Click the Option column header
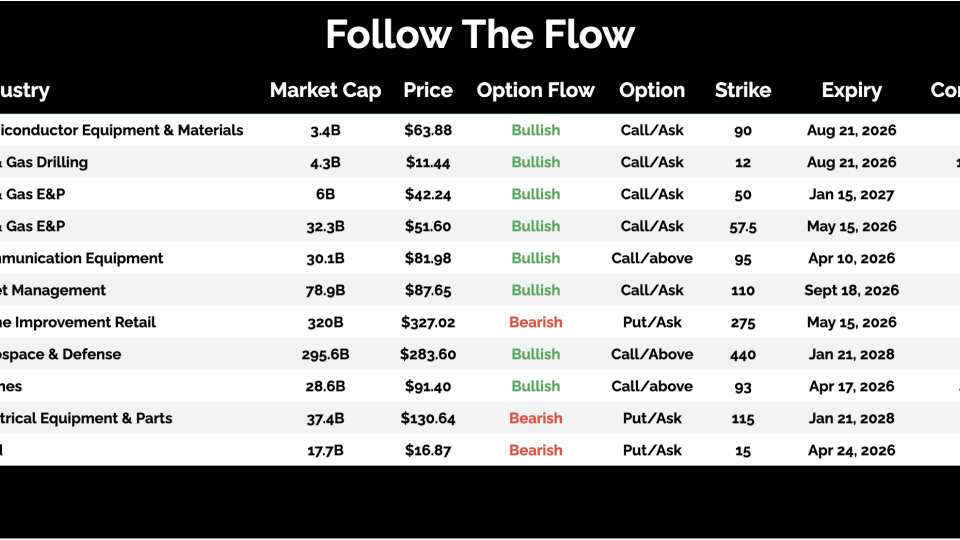960x540 pixels. click(x=652, y=90)
